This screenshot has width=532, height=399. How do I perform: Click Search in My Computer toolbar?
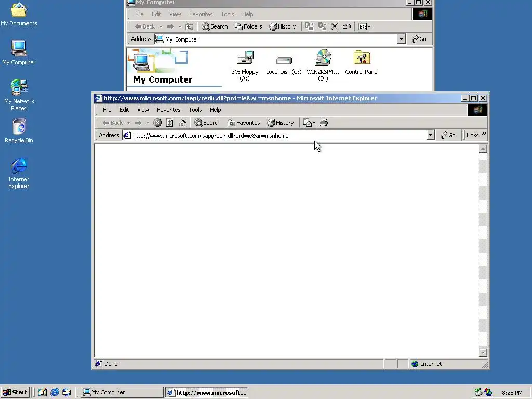tap(215, 26)
